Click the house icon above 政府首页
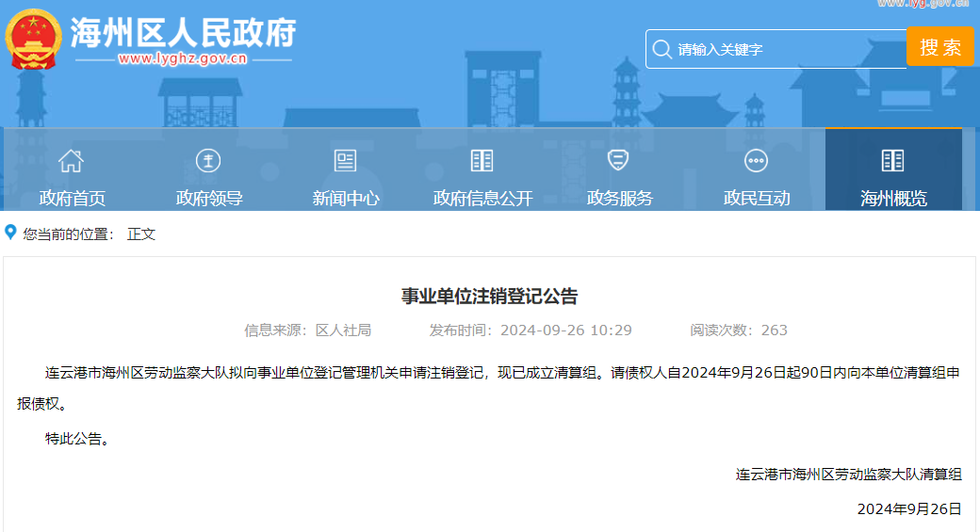 tap(72, 160)
